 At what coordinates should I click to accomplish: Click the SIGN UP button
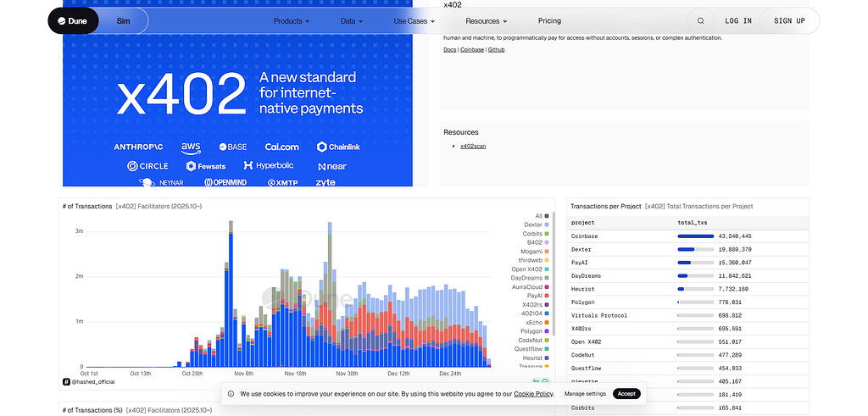789,21
